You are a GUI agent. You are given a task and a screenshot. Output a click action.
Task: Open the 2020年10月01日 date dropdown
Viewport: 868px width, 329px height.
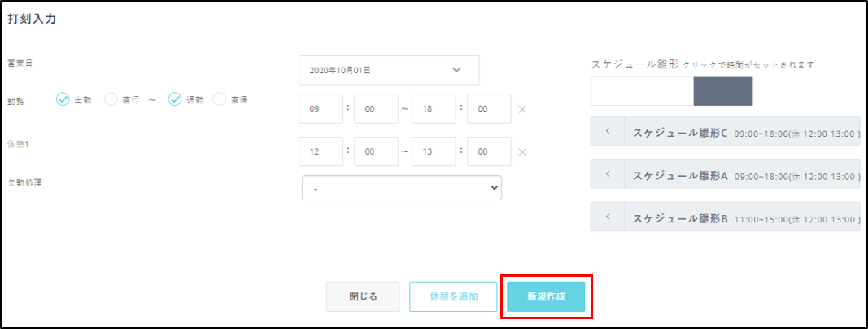pos(389,70)
